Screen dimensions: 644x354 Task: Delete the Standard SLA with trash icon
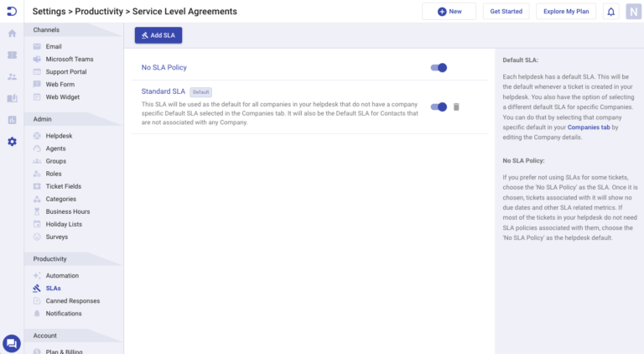pyautogui.click(x=456, y=107)
